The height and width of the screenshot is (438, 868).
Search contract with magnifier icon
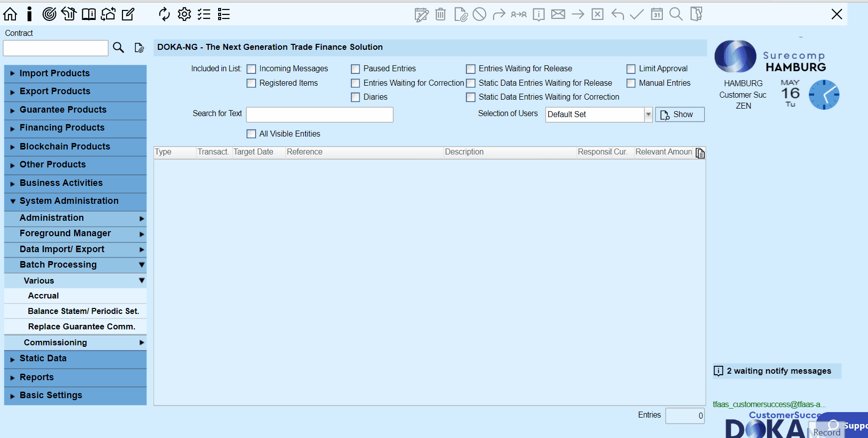tap(119, 47)
